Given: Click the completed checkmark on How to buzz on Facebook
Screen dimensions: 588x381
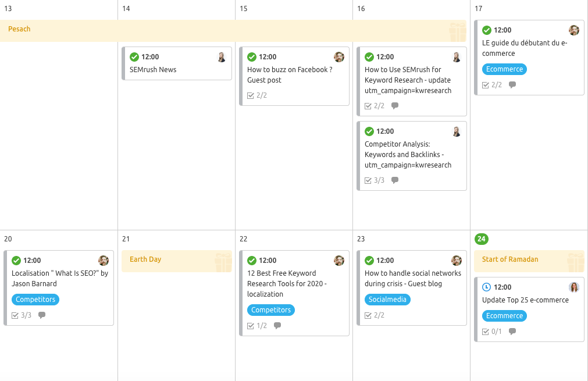Looking at the screenshot, I should pyautogui.click(x=252, y=56).
